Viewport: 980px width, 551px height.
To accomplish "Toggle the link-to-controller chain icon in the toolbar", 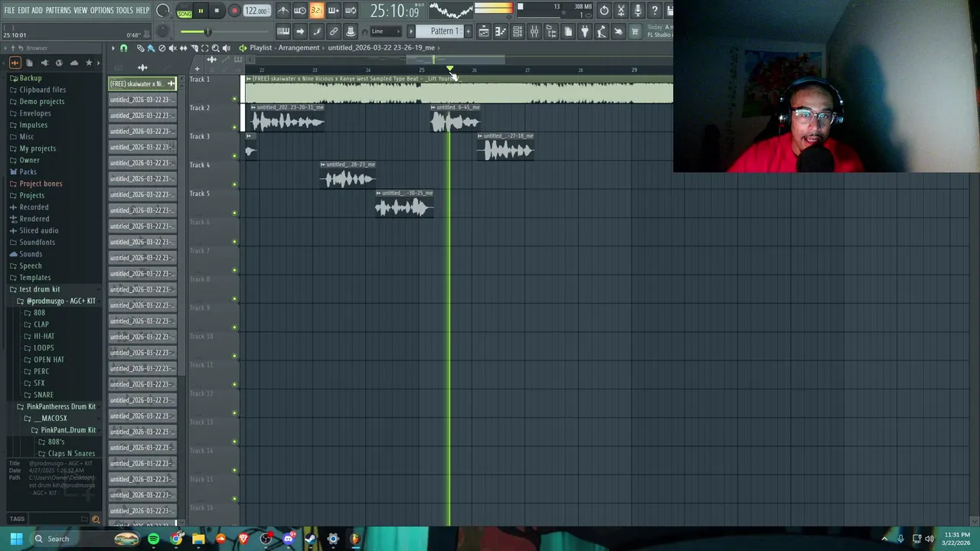I will click(x=334, y=31).
